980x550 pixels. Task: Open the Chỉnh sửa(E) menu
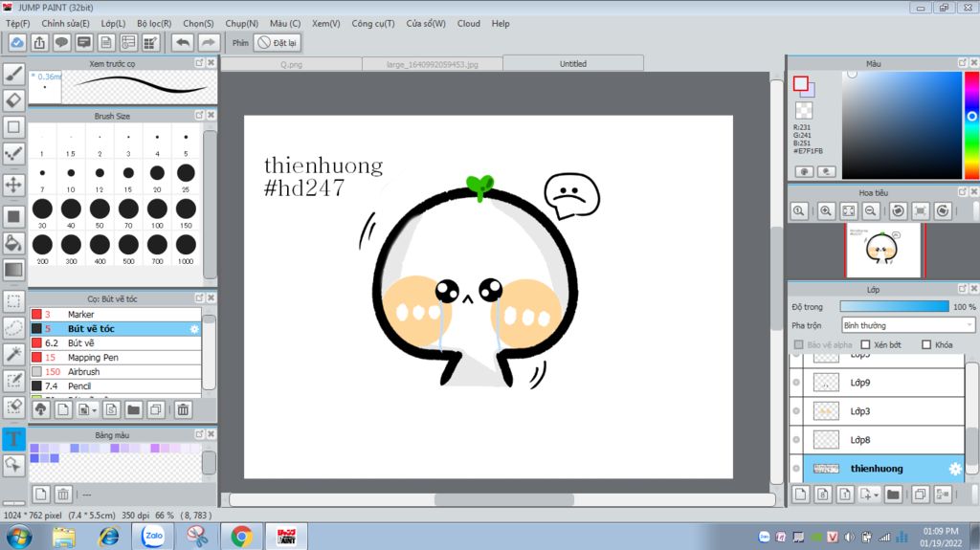tap(66, 23)
